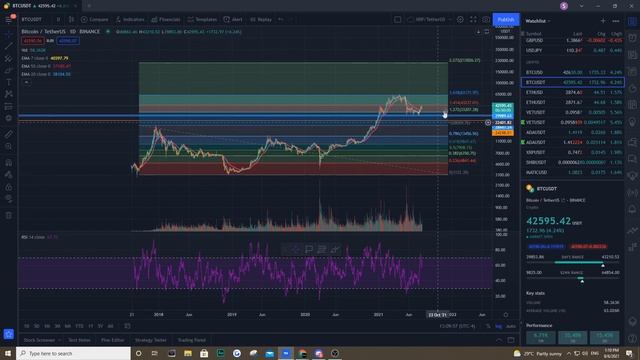The image size is (640, 360).
Task: Select the brush drawing tool
Action: [x=9, y=71]
